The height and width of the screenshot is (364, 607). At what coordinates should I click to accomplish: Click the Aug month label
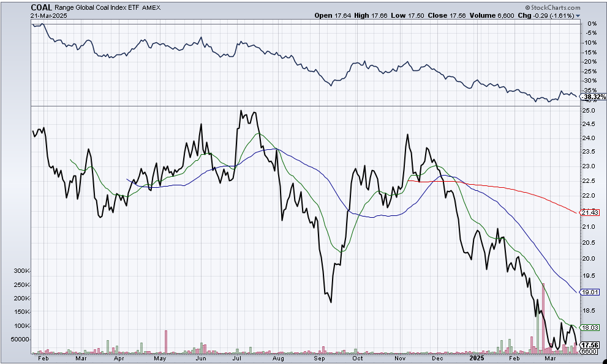point(279,358)
